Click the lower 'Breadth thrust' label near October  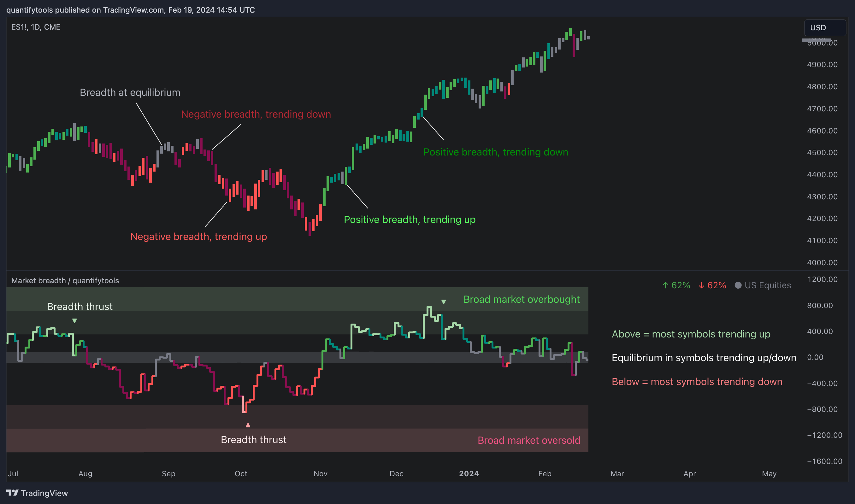pyautogui.click(x=253, y=439)
